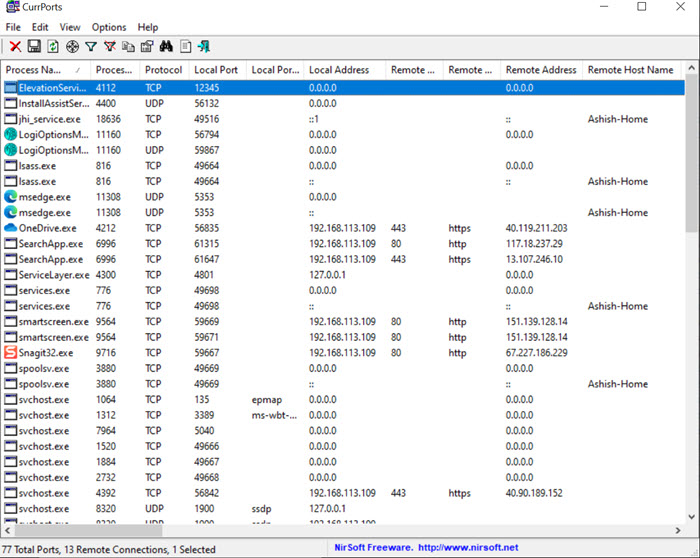Viewport: 700px width, 558px height.
Task: Click local port 56132 cell
Action: tap(207, 103)
